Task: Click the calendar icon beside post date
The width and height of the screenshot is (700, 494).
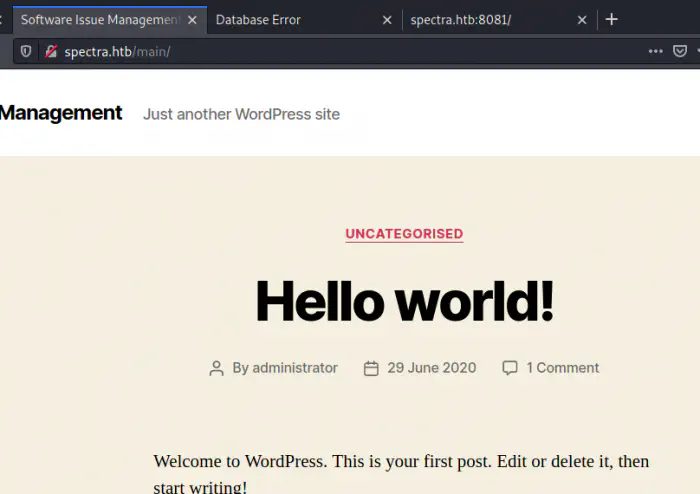Action: pos(371,368)
